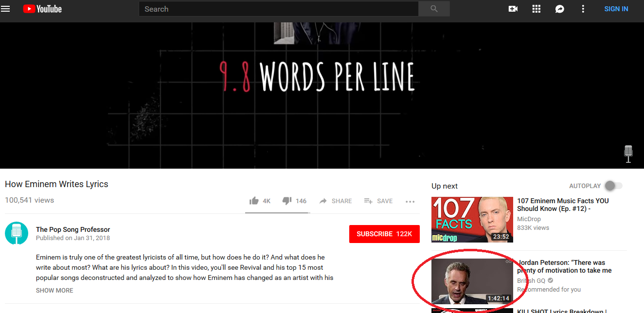Open 107 Eminem Music Facts video title
The width and height of the screenshot is (644, 313).
(563, 205)
